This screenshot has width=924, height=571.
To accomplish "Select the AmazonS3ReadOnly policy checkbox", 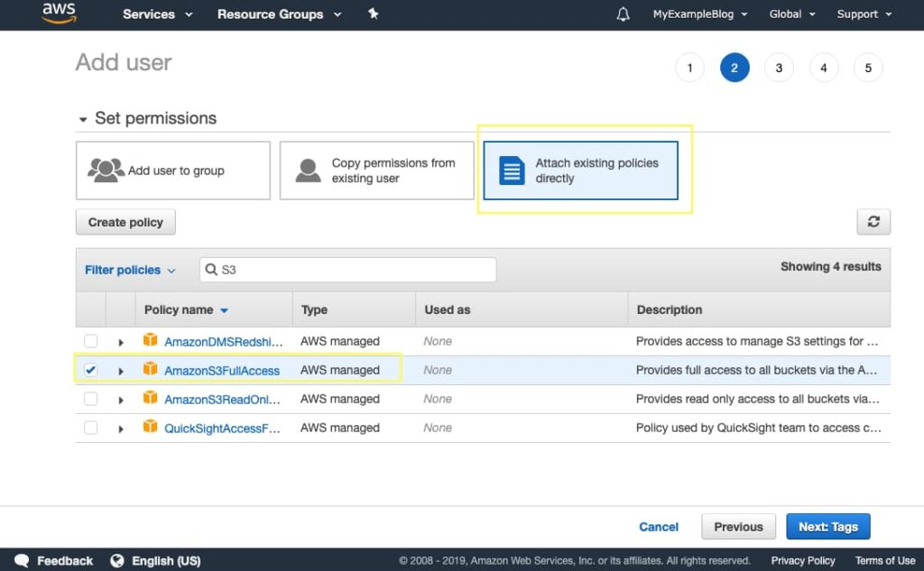I will pyautogui.click(x=90, y=399).
